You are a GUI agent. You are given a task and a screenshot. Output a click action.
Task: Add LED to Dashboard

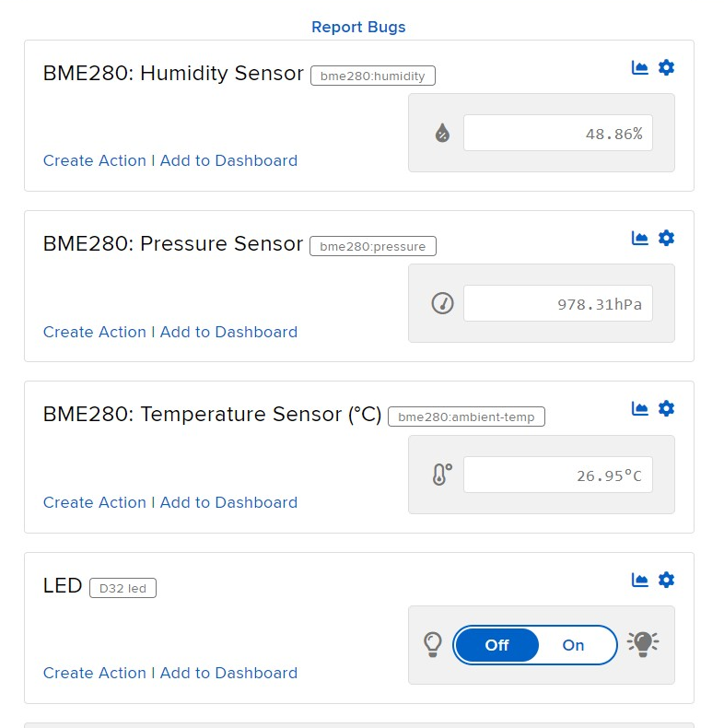click(228, 673)
